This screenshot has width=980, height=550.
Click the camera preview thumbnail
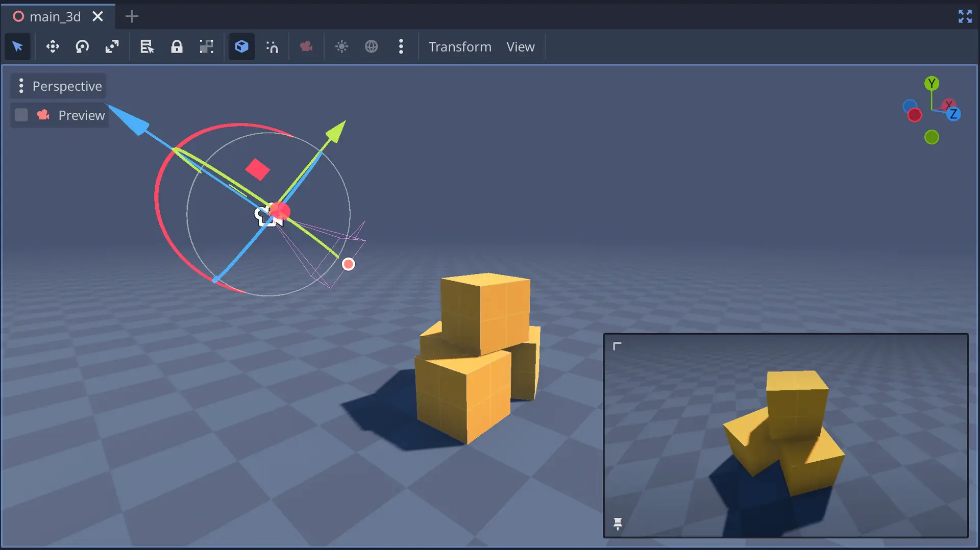pos(786,436)
